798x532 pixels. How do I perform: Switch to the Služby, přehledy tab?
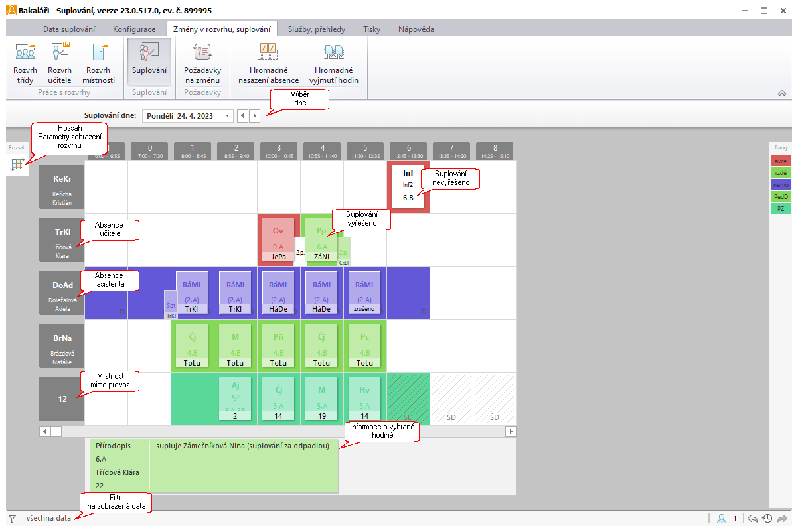[x=316, y=29]
